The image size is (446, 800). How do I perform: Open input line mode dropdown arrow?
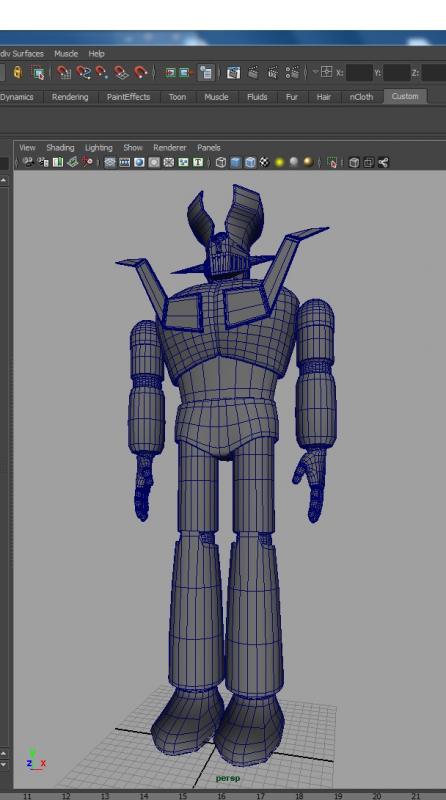click(x=315, y=72)
